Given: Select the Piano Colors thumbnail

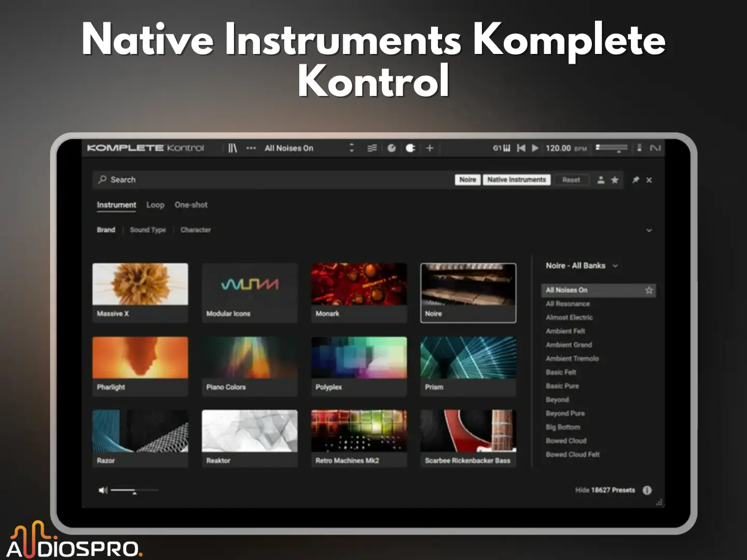Looking at the screenshot, I should [x=250, y=366].
